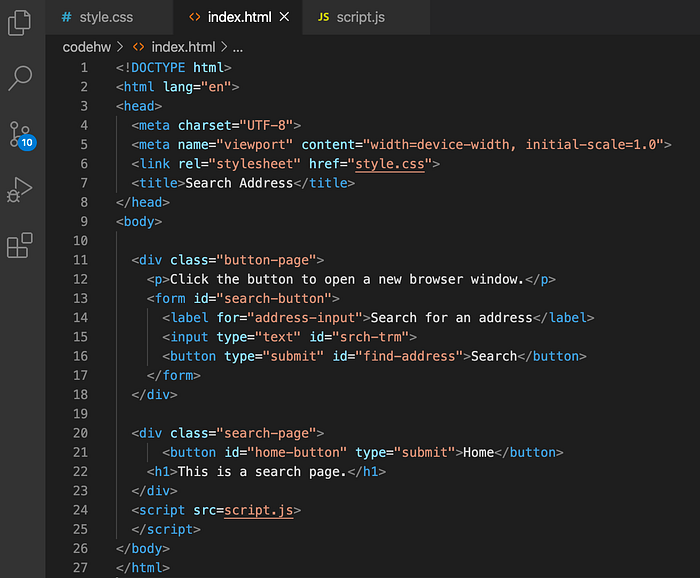700x578 pixels.
Task: Click the HTML icon in the breadcrumb
Action: (x=138, y=47)
